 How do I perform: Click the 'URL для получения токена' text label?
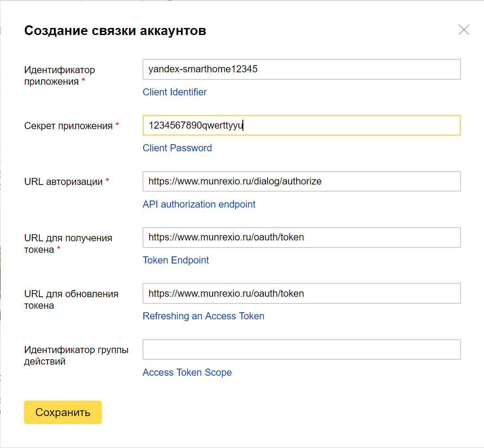[x=68, y=244]
